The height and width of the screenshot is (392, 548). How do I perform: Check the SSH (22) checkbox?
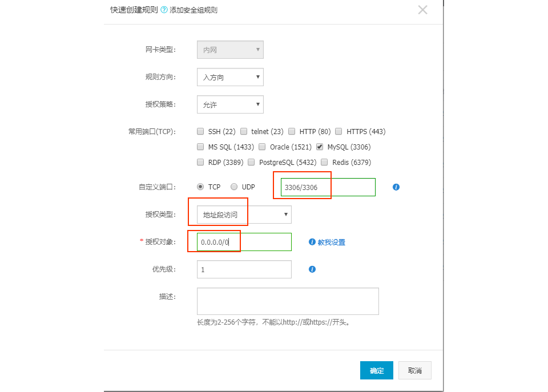click(x=200, y=131)
